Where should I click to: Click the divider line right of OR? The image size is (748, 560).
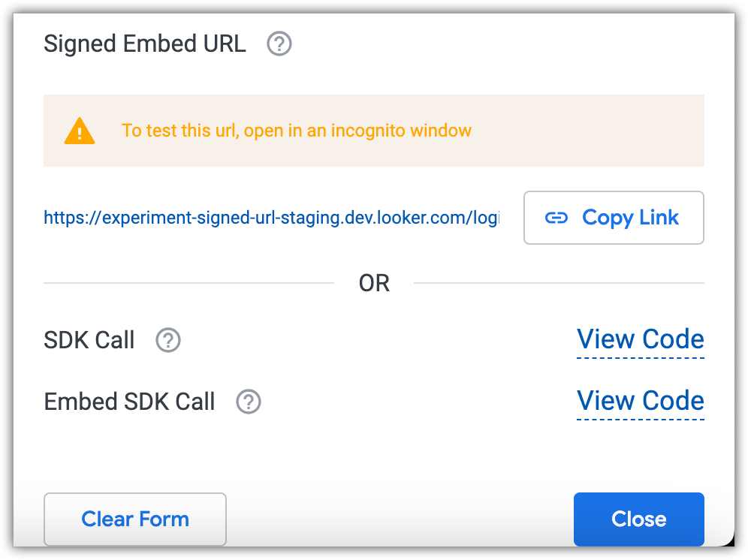coord(559,283)
